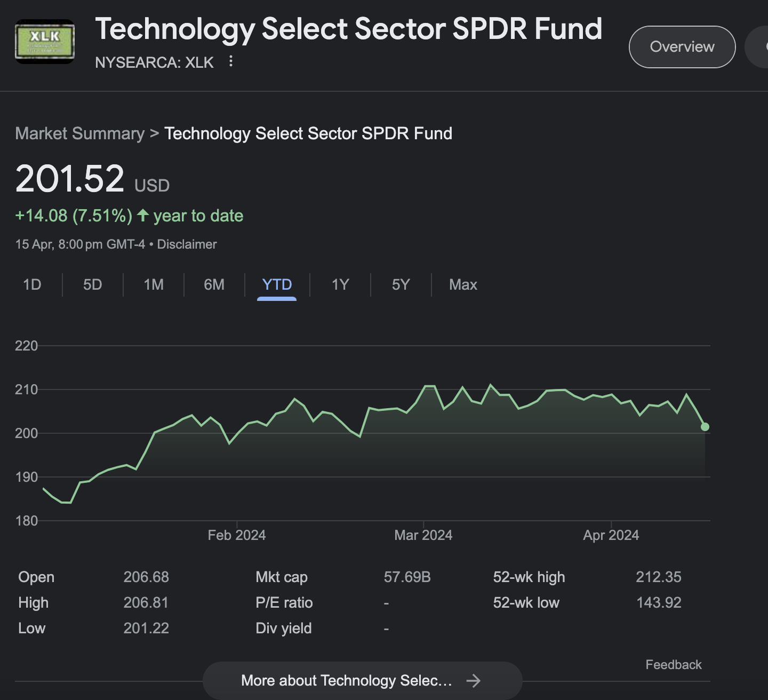Screen dimensions: 768x700
Task: Click the Div yield label
Action: coord(284,628)
